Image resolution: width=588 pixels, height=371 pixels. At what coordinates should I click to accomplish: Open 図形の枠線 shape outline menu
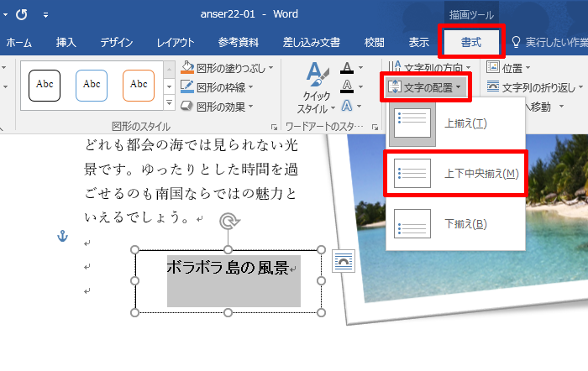[217, 87]
